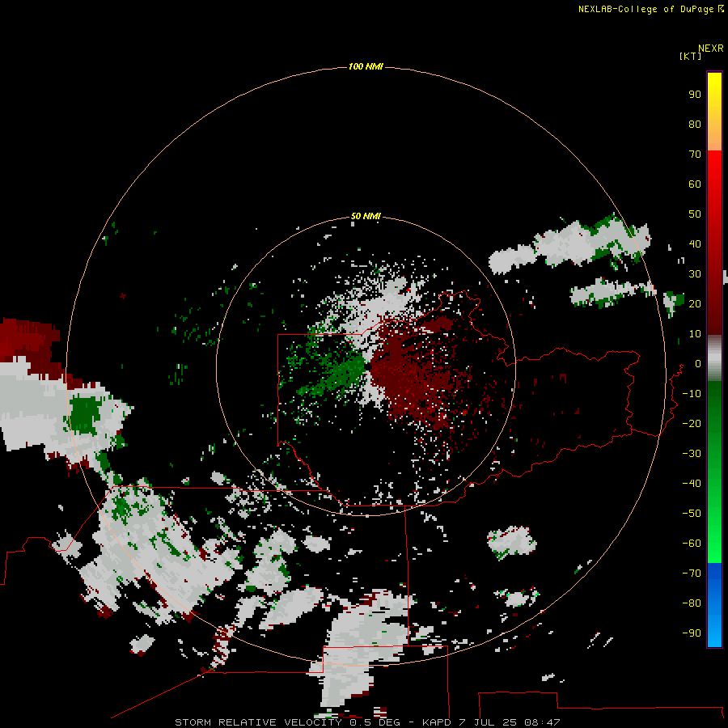Click the Storm Relative Velocity caption text
Screen dimensions: 728x728
367,722
